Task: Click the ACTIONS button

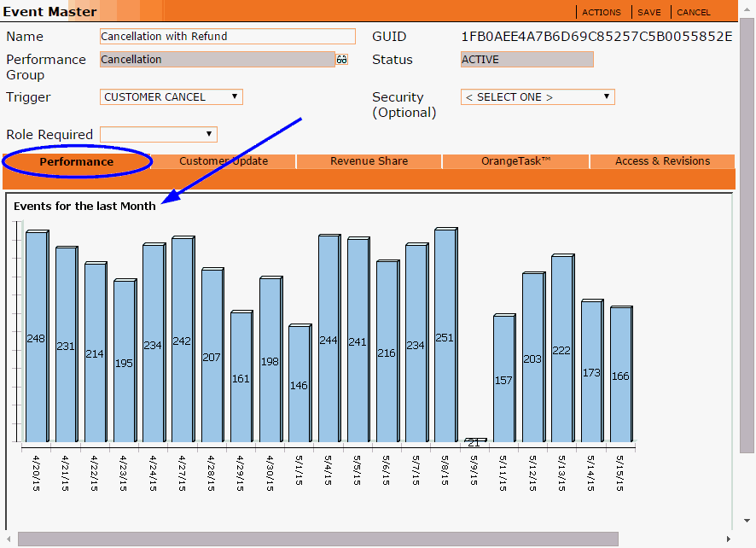Action: click(x=602, y=12)
